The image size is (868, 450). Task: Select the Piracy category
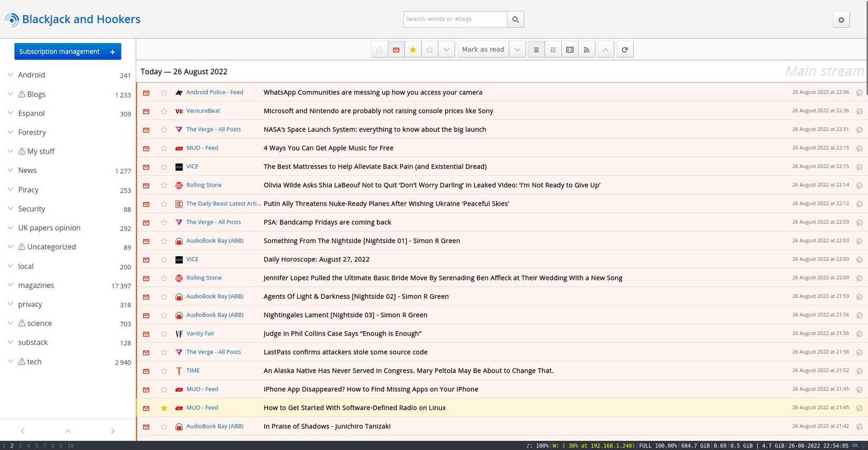click(28, 190)
